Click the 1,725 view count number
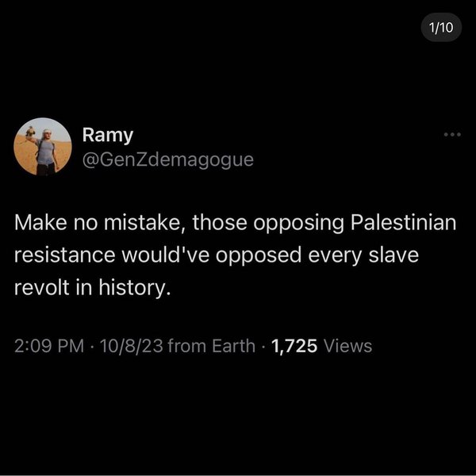Viewport: 476px width, 476px height. pyautogui.click(x=294, y=346)
